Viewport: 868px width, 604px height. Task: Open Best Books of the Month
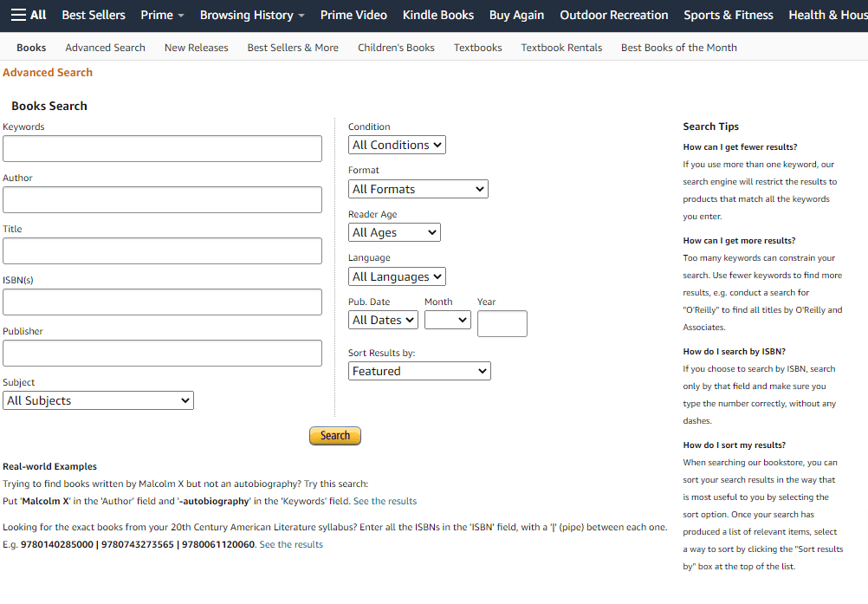click(678, 48)
